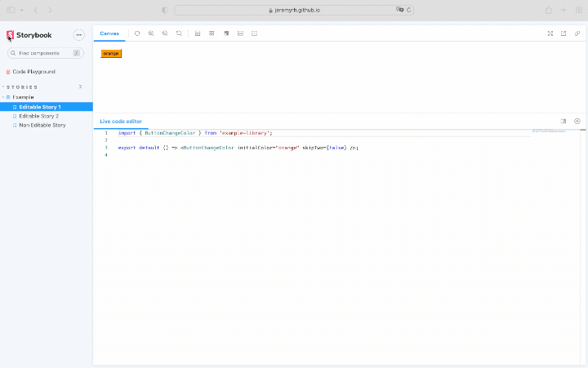Go back in Safari
The height and width of the screenshot is (368, 588).
[36, 10]
